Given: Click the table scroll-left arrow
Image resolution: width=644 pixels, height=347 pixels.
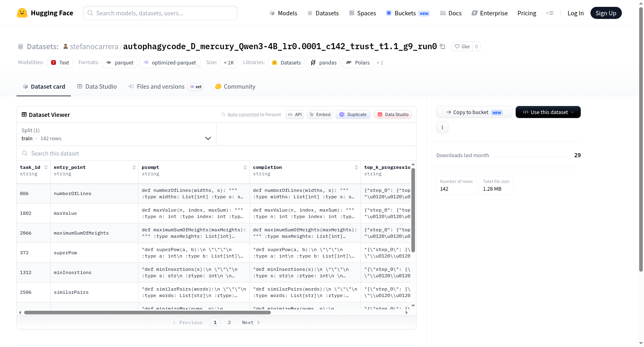Looking at the screenshot, I should tap(20, 312).
